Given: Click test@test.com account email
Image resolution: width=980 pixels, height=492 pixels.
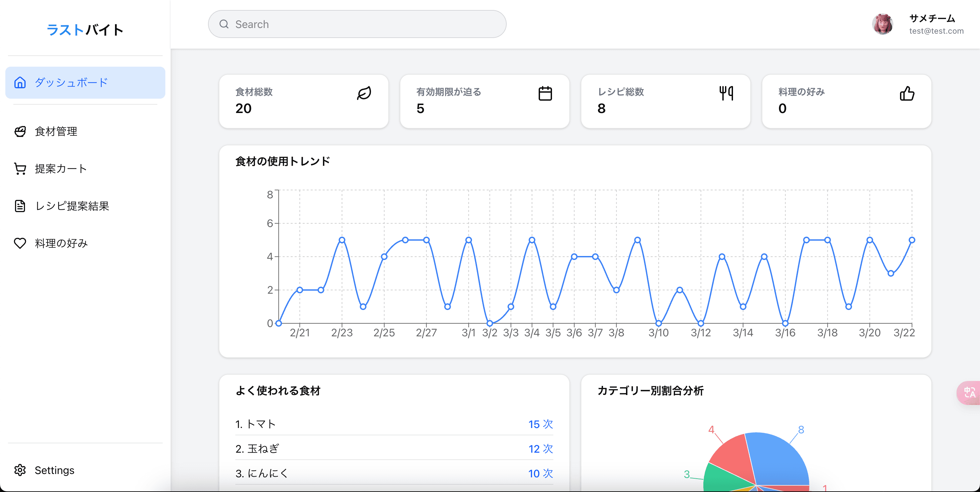Looking at the screenshot, I should coord(936,31).
